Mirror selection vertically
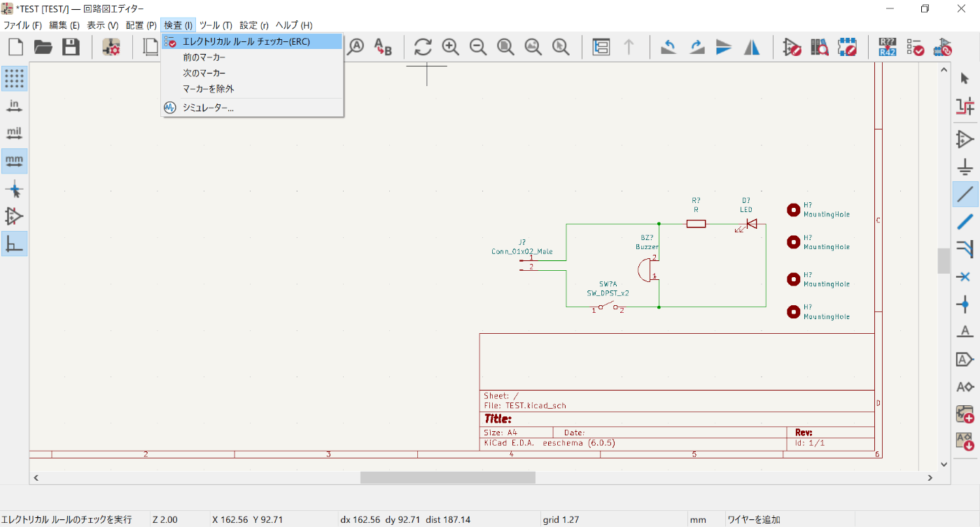Screen dimensions: 980x527 point(724,47)
